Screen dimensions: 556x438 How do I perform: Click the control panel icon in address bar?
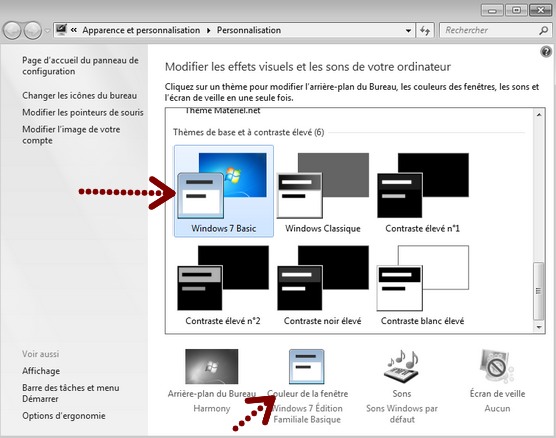tap(61, 29)
